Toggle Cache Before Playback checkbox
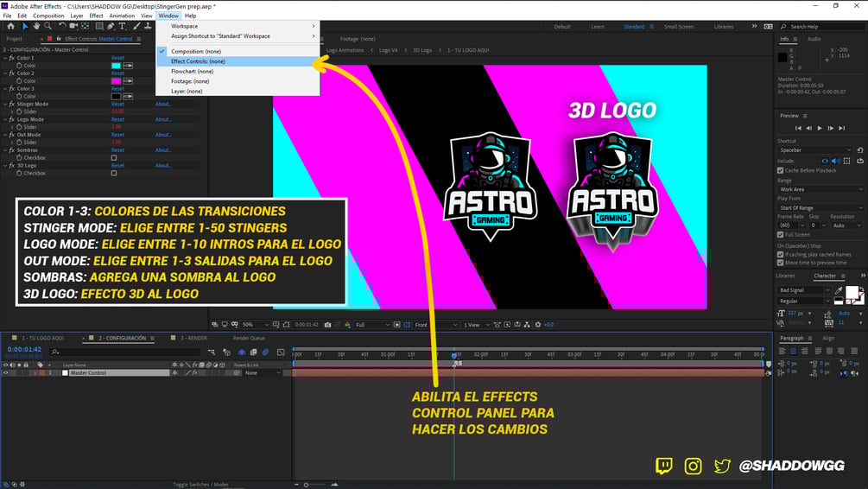This screenshot has height=489, width=868. (781, 170)
